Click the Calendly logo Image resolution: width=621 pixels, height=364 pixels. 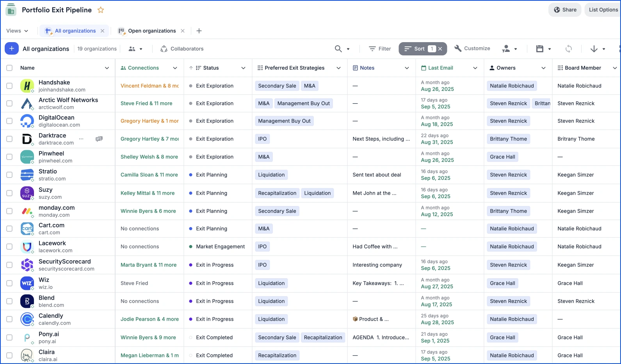click(27, 319)
